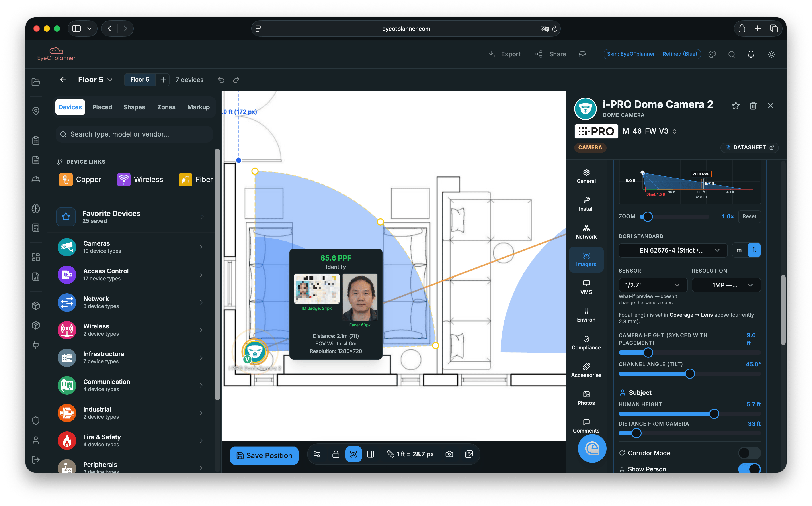The width and height of the screenshot is (812, 506).
Task: Switch DORI units to meters
Action: point(739,250)
